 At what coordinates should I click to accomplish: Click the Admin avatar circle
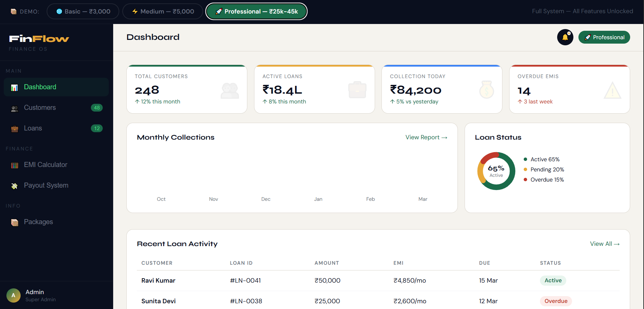14,295
